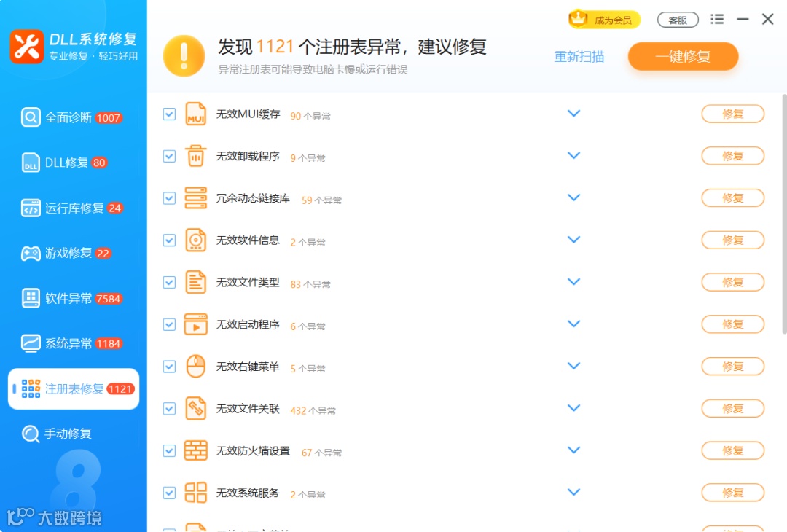The image size is (787, 532).
Task: Click the 无效右键菜单 mouse icon
Action: pos(196,367)
